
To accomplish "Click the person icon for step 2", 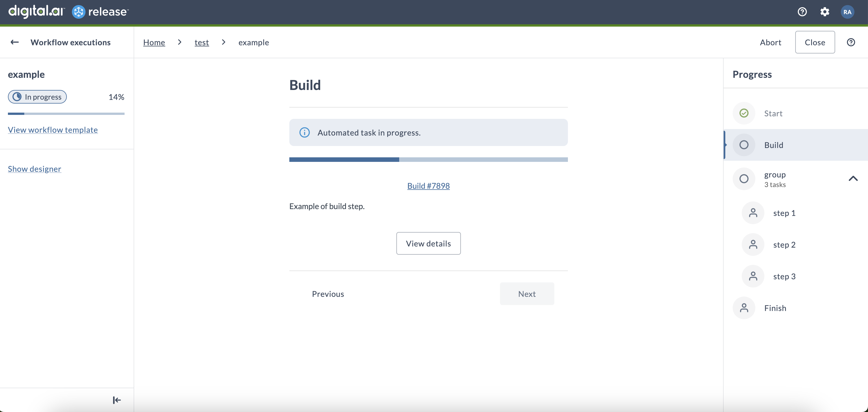I will click(x=753, y=244).
